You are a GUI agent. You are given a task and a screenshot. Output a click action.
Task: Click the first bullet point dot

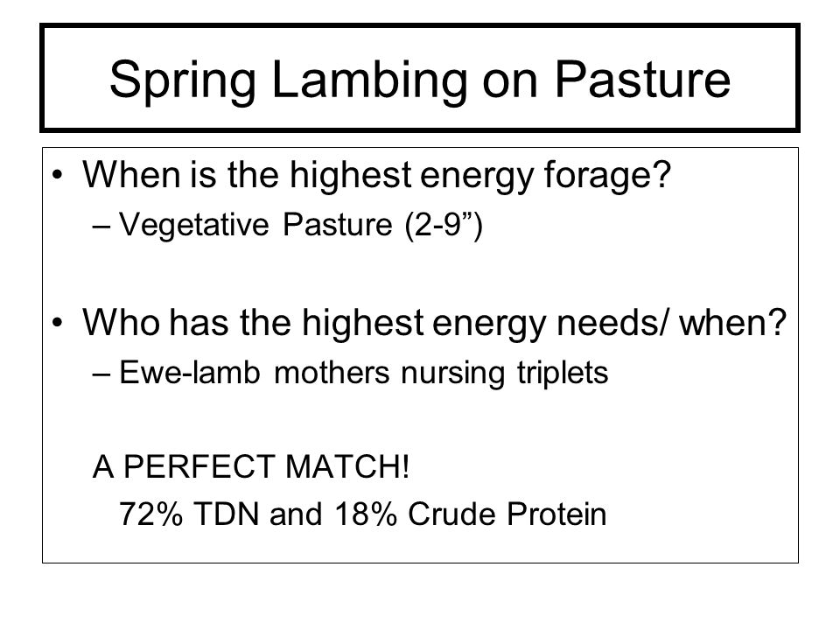58,175
